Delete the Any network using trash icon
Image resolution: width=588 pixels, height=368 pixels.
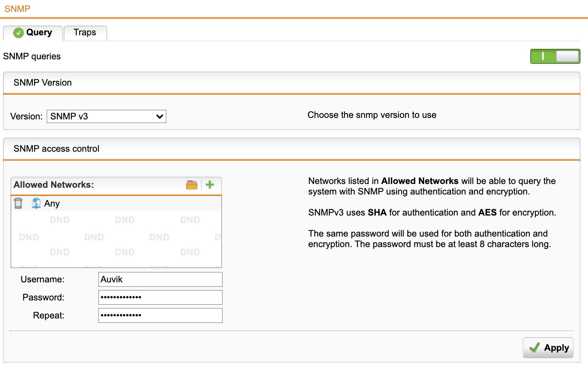click(18, 203)
